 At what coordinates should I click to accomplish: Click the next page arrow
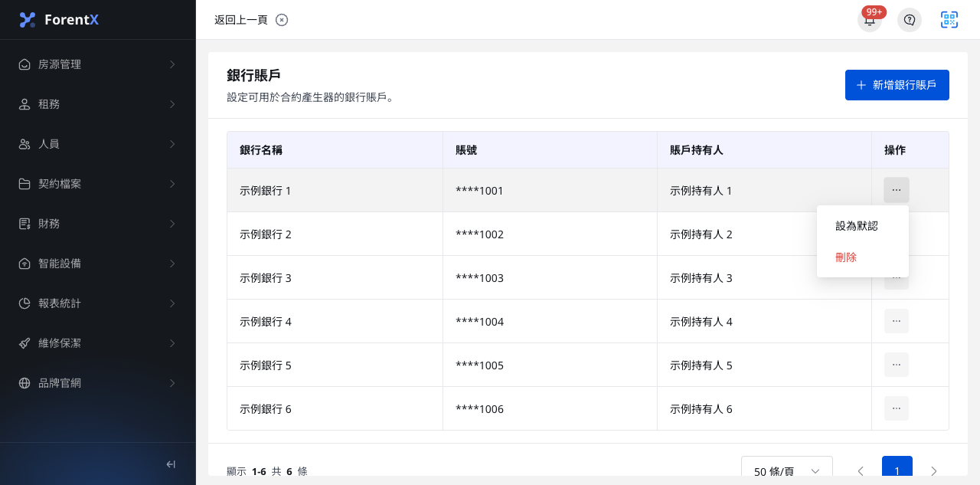[934, 470]
